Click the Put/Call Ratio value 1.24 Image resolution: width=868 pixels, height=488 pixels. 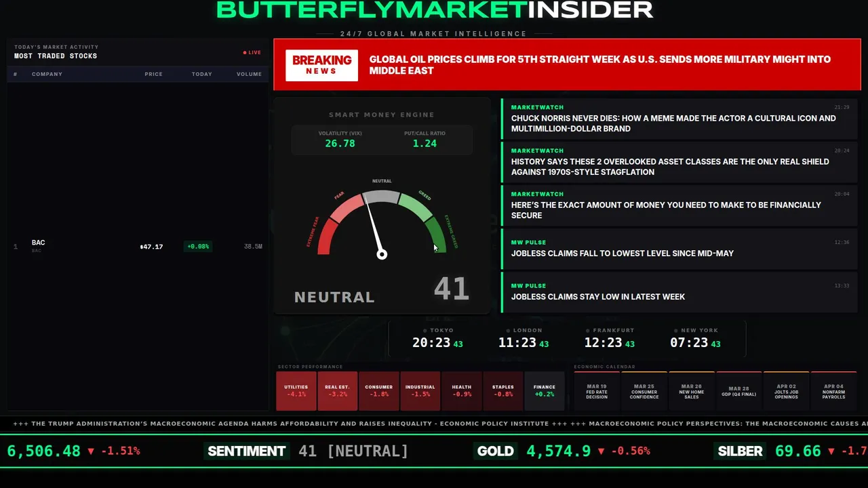coord(425,144)
